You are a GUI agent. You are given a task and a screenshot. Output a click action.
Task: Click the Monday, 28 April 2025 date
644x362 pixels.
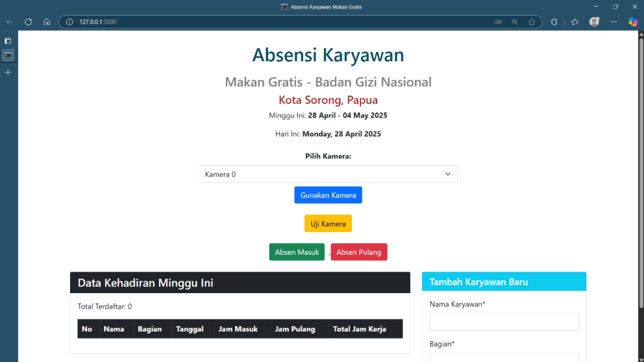[341, 134]
